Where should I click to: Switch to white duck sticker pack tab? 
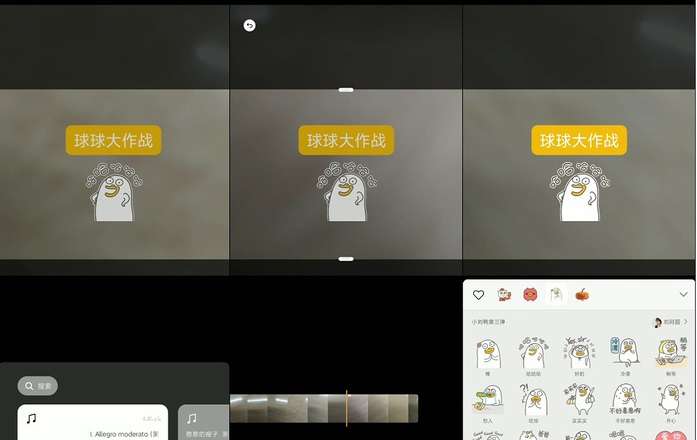[556, 295]
